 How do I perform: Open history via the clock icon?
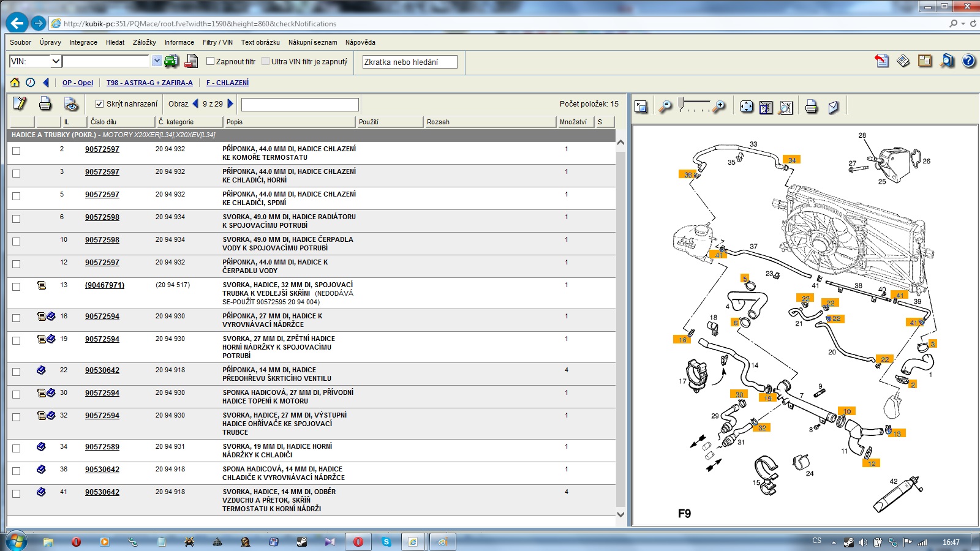point(30,83)
